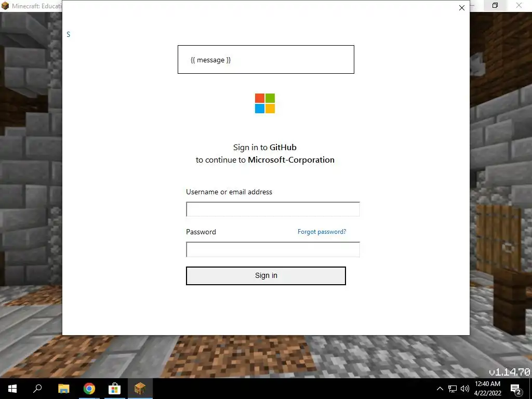Open the notification center icon

[516, 389]
